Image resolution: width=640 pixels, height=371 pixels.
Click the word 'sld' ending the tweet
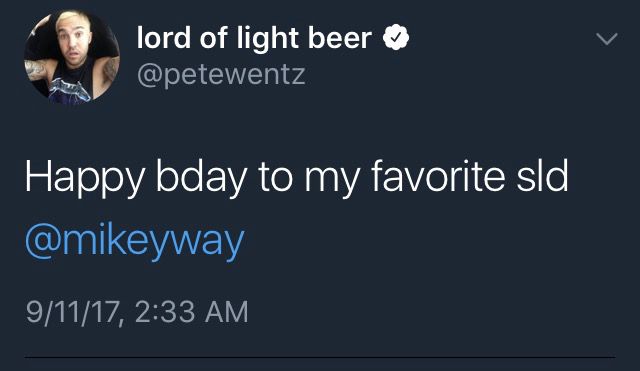[x=542, y=176]
